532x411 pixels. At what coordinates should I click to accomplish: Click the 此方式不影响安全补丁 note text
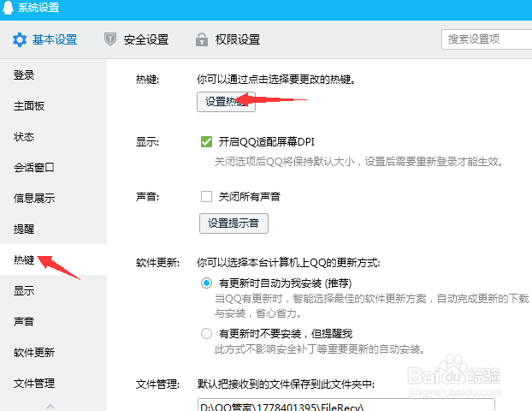tap(320, 348)
